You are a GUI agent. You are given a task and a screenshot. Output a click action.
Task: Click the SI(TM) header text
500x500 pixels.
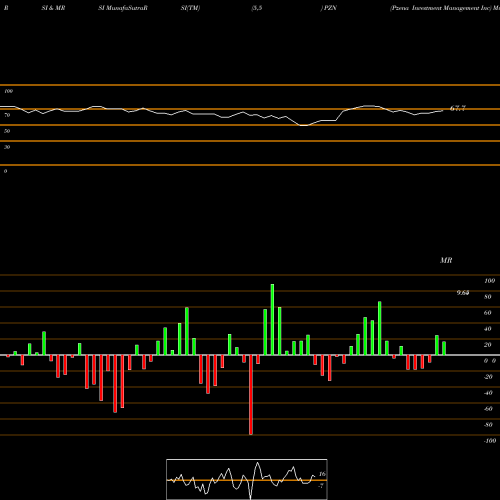tap(190, 8)
